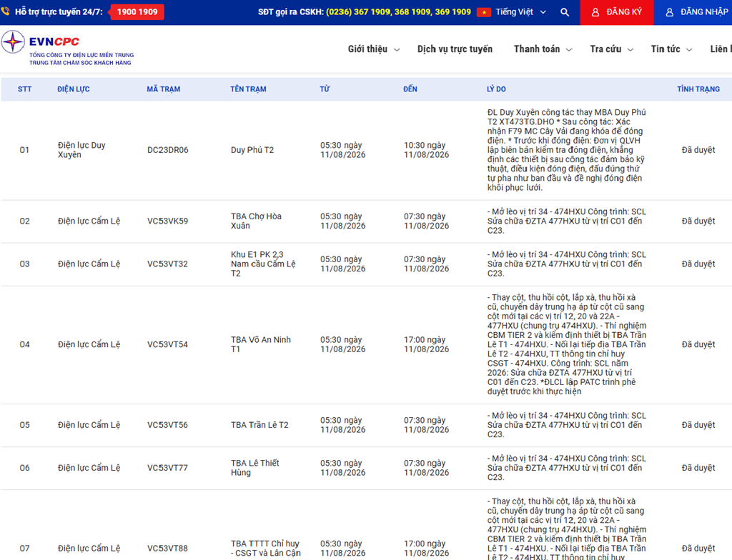Click station name TBA Võ An Ninh T1
Viewport: 732px width, 560px height.
point(260,344)
